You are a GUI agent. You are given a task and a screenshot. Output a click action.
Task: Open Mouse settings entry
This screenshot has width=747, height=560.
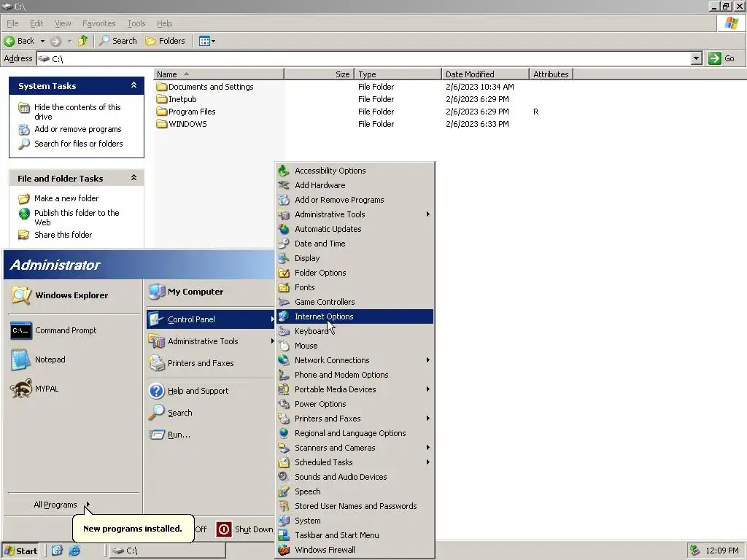355,346
